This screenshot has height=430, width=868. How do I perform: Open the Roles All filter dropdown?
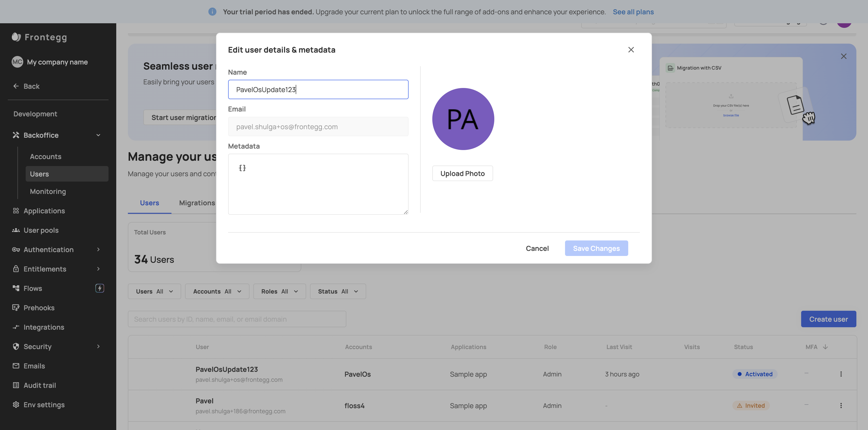279,291
